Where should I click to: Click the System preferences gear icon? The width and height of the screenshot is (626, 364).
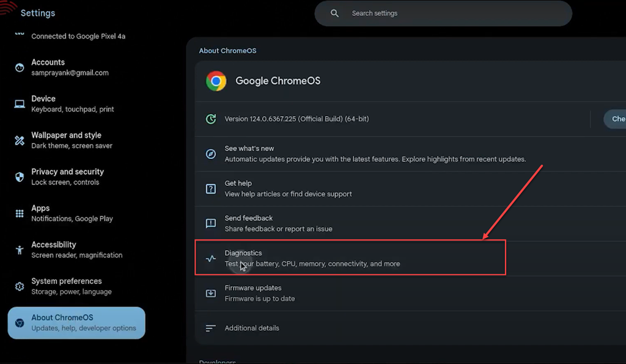20,286
